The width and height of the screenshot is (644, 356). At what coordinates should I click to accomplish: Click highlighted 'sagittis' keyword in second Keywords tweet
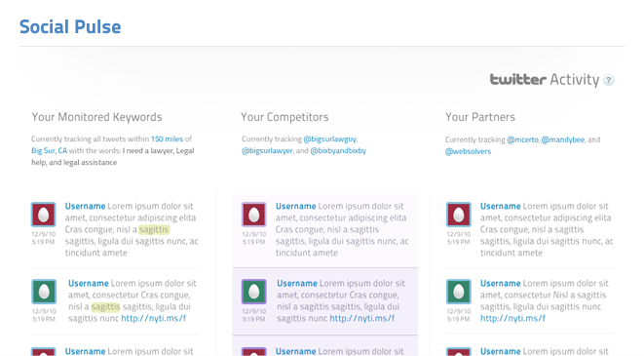click(x=105, y=306)
